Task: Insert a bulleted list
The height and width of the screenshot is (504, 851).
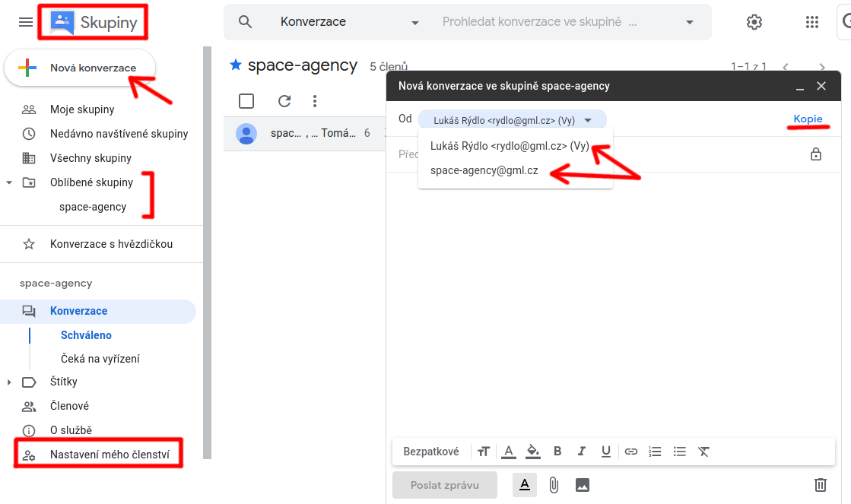Action: (x=679, y=452)
